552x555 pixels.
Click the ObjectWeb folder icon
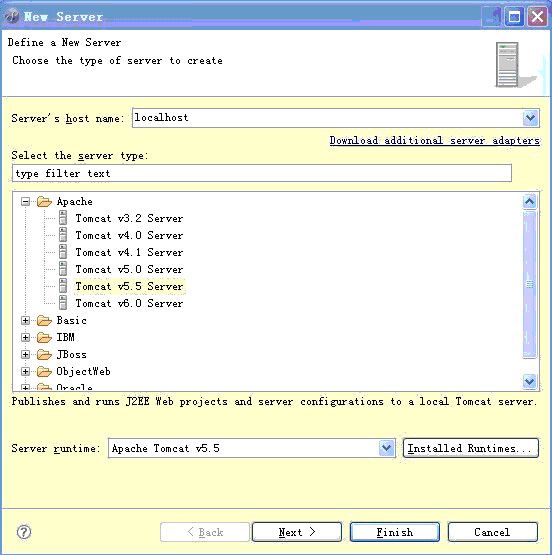coord(45,372)
